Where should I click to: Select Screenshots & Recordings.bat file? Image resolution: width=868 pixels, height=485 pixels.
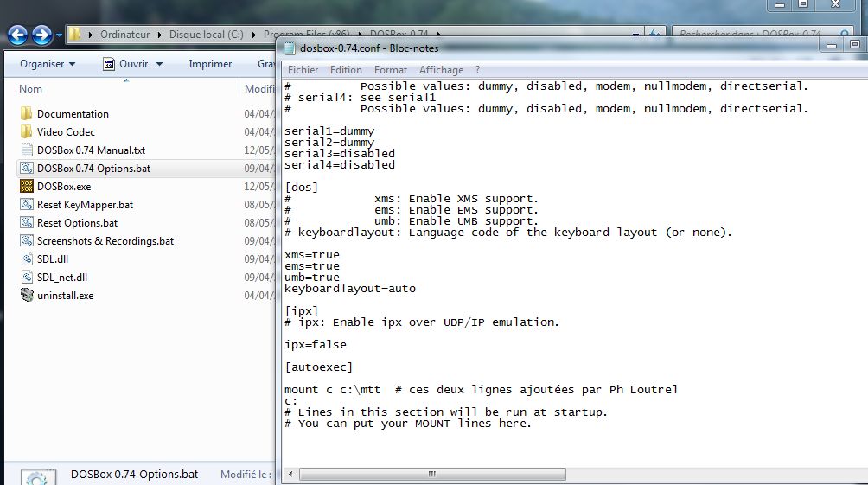point(105,241)
